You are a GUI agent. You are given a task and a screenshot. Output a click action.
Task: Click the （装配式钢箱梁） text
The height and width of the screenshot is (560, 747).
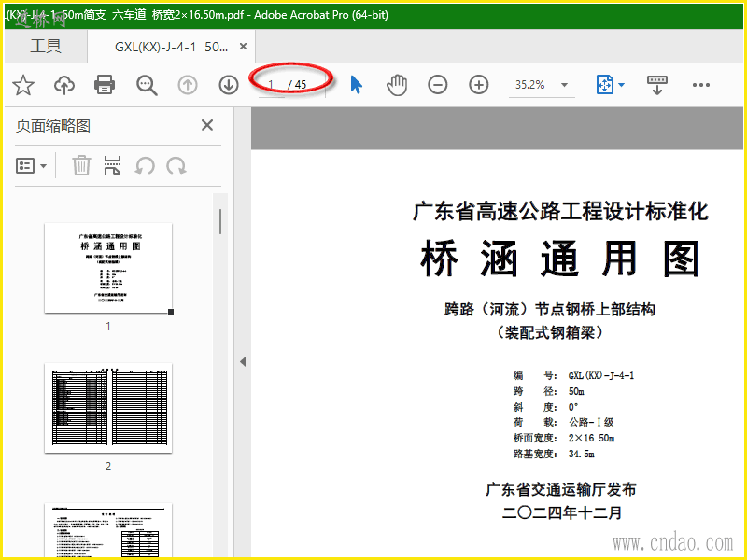[550, 332]
